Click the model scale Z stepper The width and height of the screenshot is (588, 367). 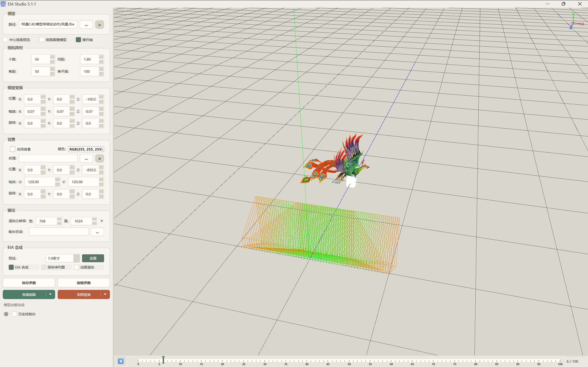click(101, 111)
